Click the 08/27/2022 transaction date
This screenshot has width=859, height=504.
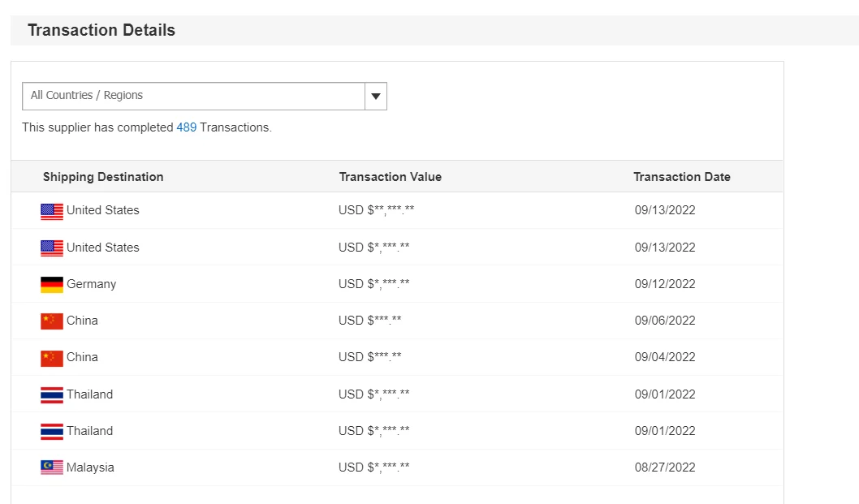[665, 467]
